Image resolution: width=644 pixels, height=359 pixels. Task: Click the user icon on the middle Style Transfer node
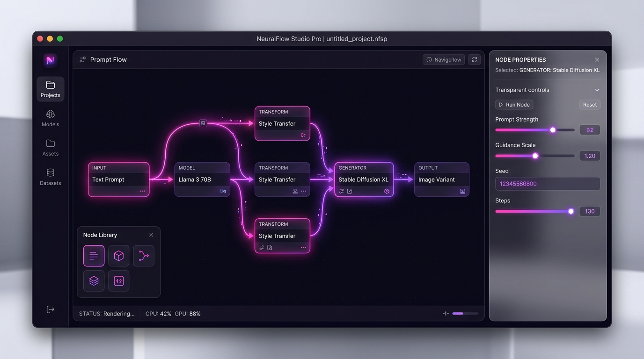(x=295, y=191)
